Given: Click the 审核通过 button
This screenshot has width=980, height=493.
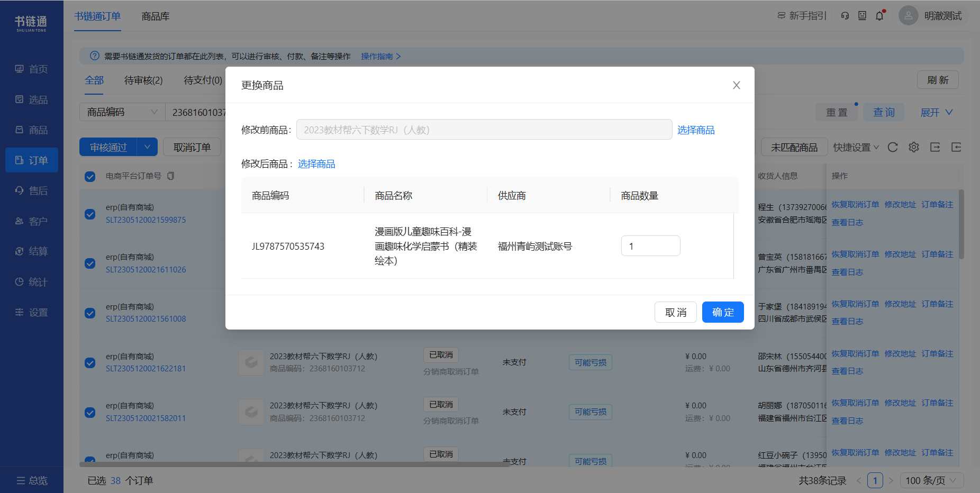Looking at the screenshot, I should (x=108, y=147).
